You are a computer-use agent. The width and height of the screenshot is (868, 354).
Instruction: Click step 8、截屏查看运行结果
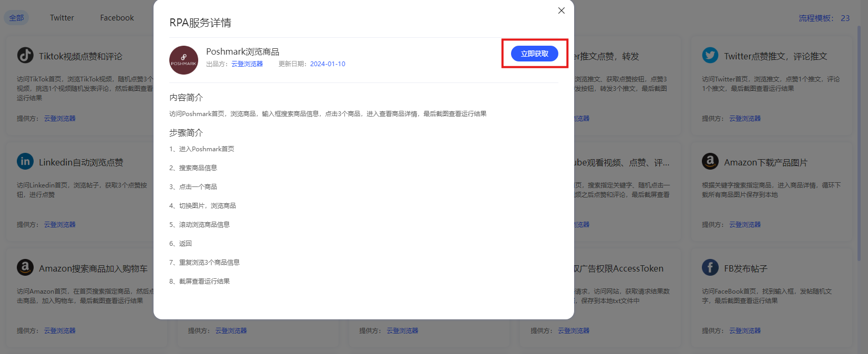199,282
